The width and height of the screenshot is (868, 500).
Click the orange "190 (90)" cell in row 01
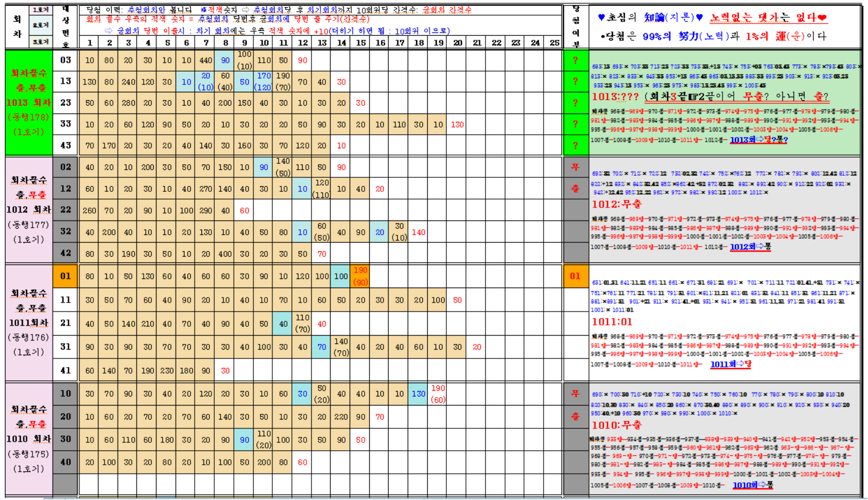pyautogui.click(x=360, y=276)
